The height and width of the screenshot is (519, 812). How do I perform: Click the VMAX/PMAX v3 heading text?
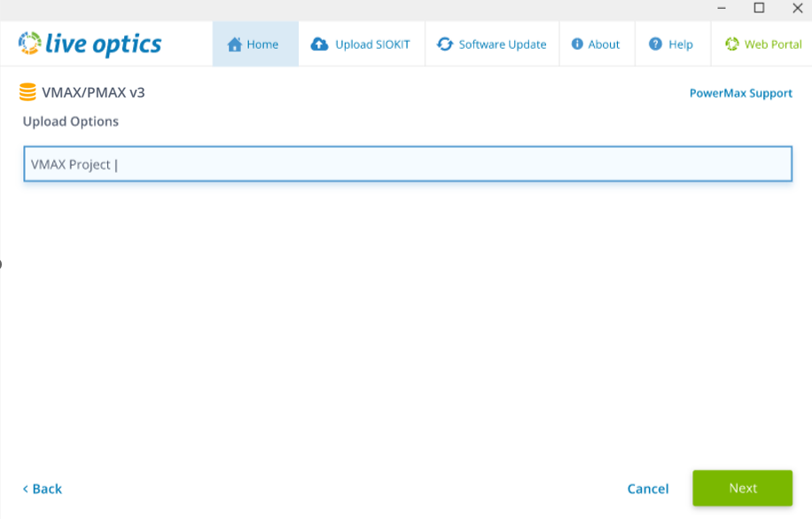click(93, 93)
